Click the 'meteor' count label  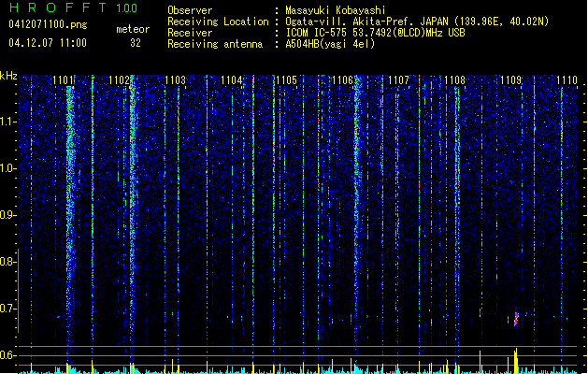tap(133, 29)
